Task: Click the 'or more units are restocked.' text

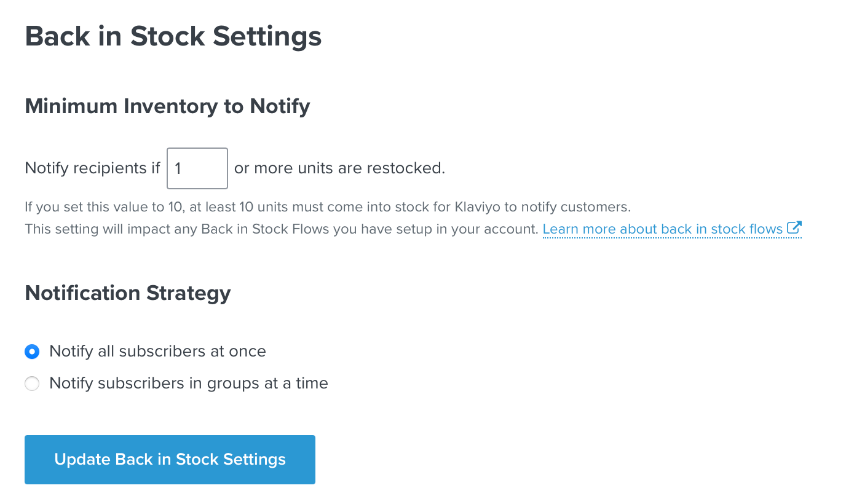Action: pyautogui.click(x=339, y=168)
